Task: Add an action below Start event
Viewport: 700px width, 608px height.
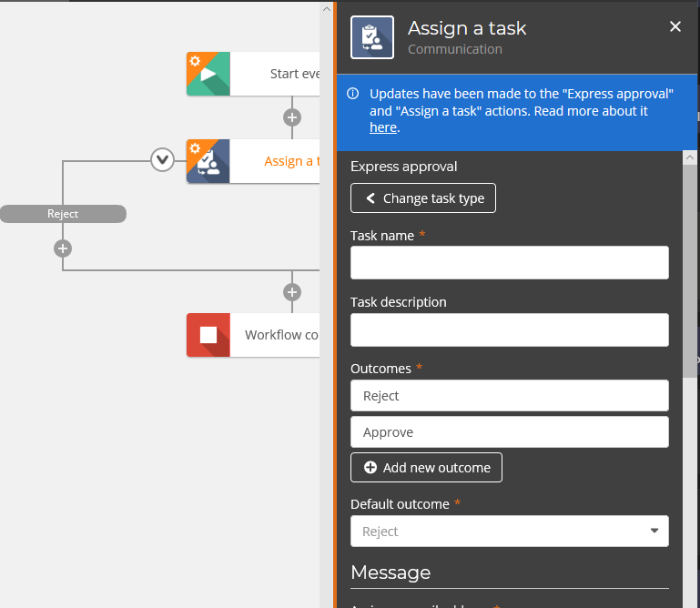Action: pos(292,117)
